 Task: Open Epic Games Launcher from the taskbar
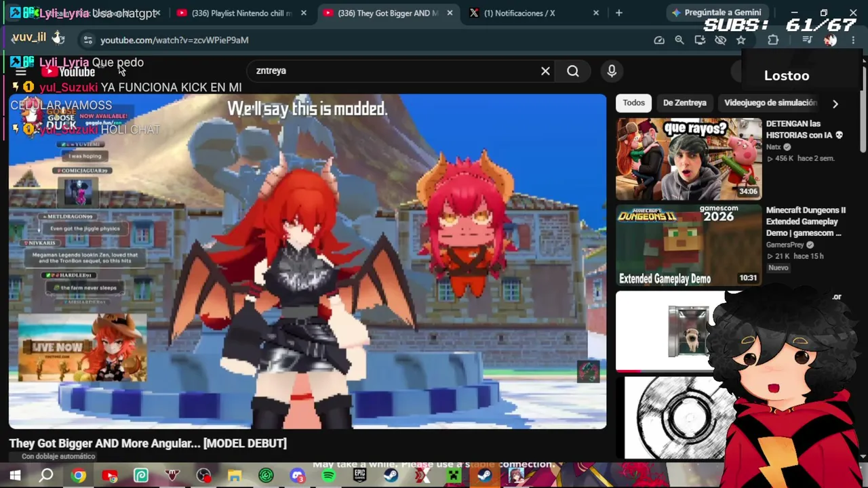tap(359, 476)
